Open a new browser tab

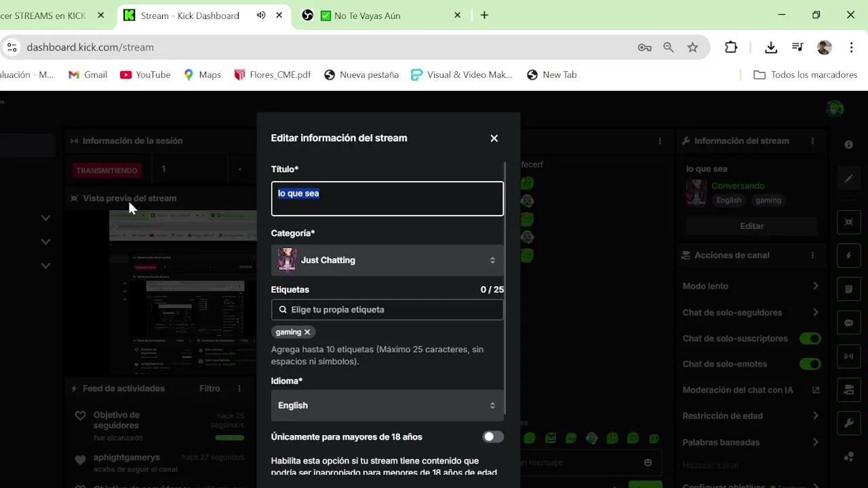click(x=484, y=15)
